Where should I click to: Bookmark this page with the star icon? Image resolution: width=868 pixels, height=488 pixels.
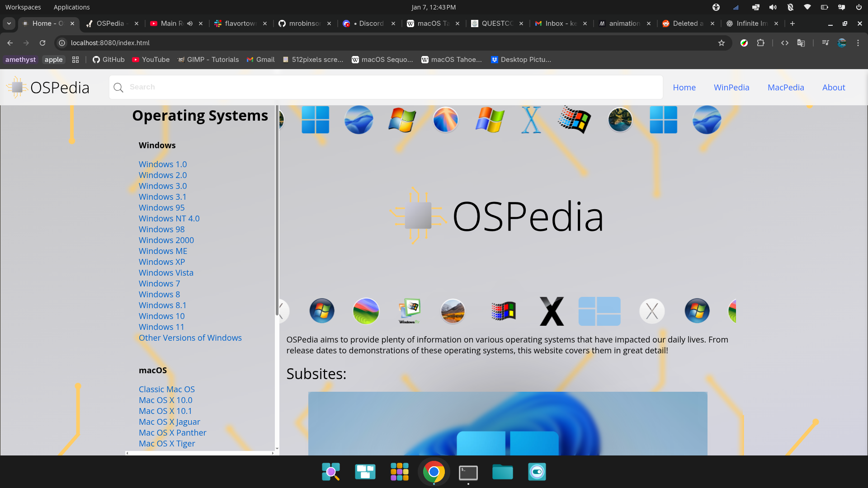point(722,43)
